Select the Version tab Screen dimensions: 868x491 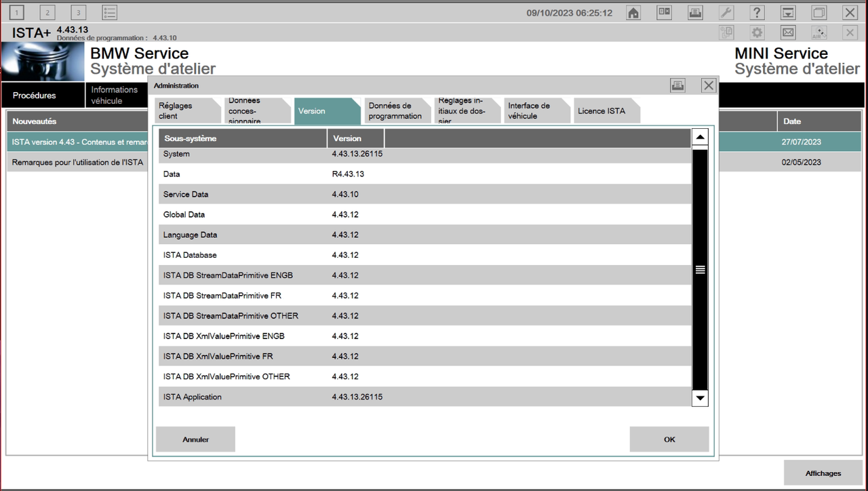[327, 111]
